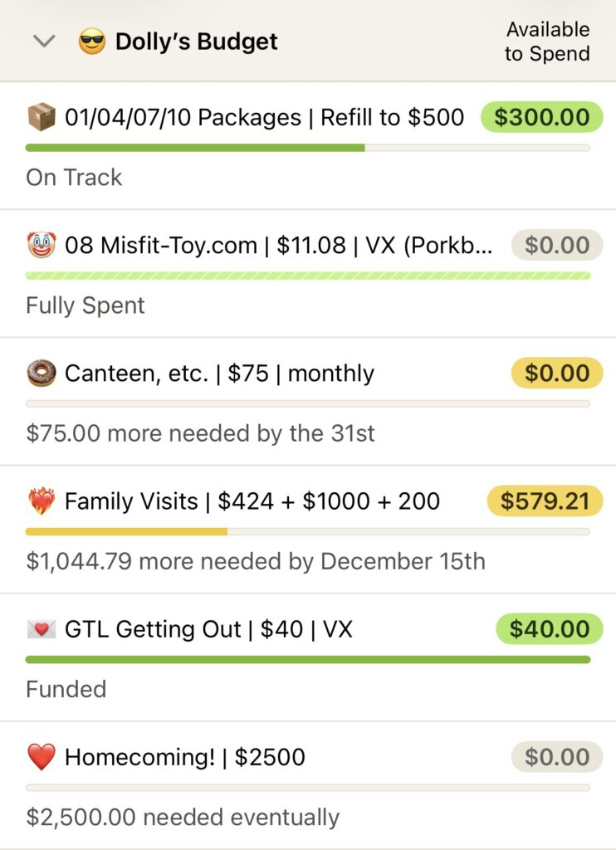Click the sunglasses emoji beside Dolly's Budget
The image size is (616, 850).
click(x=92, y=41)
